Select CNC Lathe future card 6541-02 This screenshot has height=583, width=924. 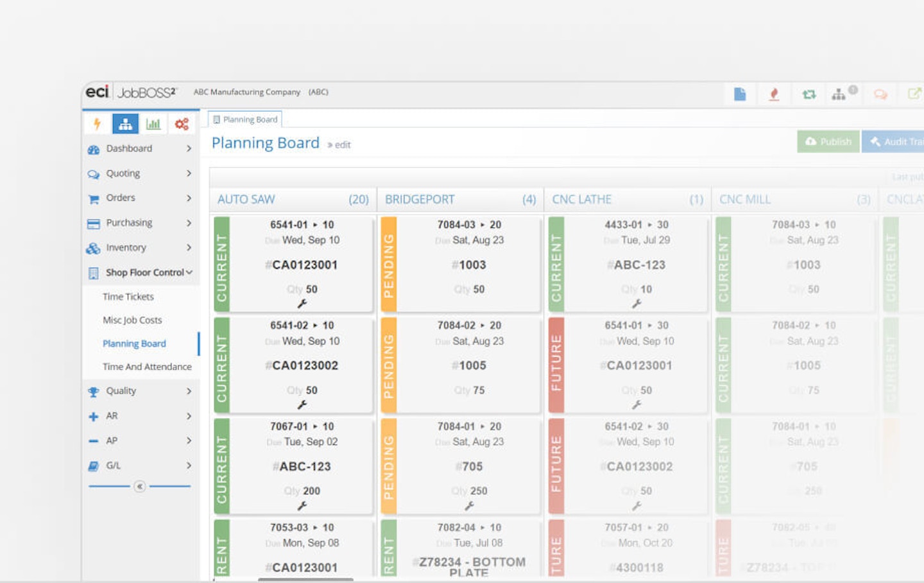click(x=628, y=466)
